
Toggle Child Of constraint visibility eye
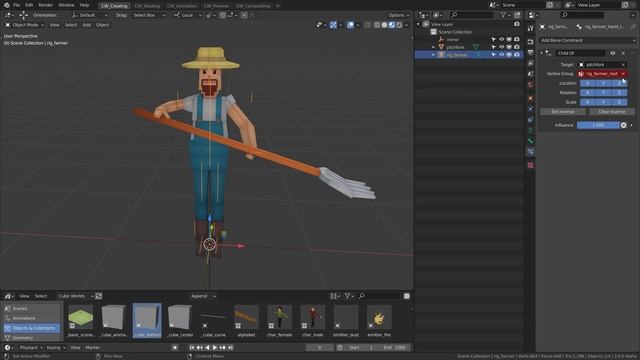(613, 53)
